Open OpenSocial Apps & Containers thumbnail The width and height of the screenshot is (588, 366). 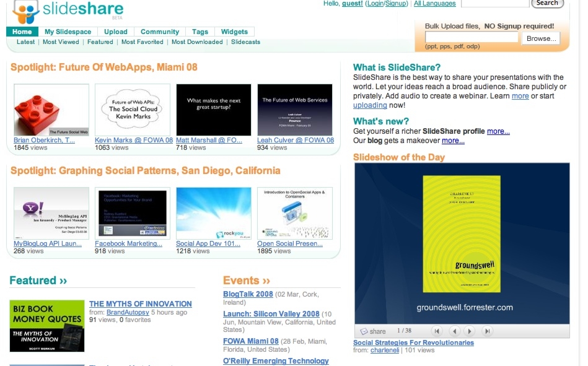click(x=295, y=214)
